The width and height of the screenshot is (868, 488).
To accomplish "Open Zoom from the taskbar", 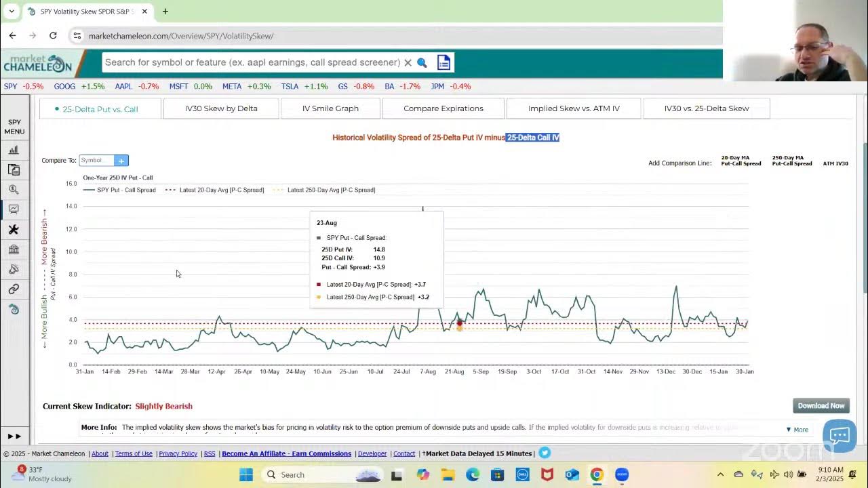I will pyautogui.click(x=622, y=474).
